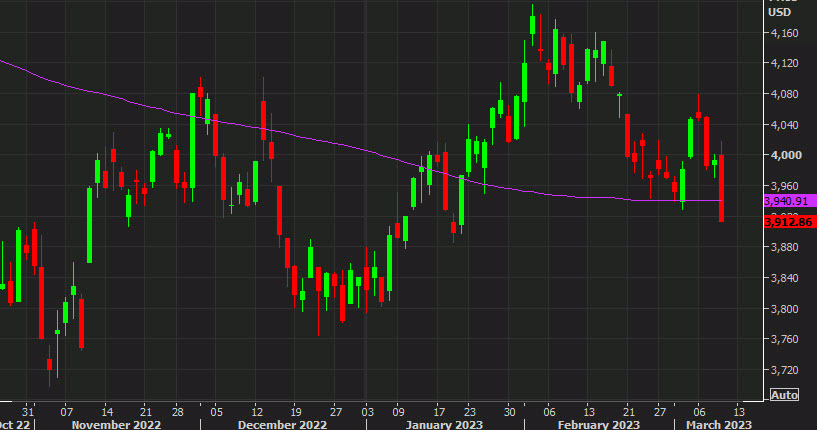Click the 30 date tick label
Image resolution: width=817 pixels, height=430 pixels.
pos(509,412)
